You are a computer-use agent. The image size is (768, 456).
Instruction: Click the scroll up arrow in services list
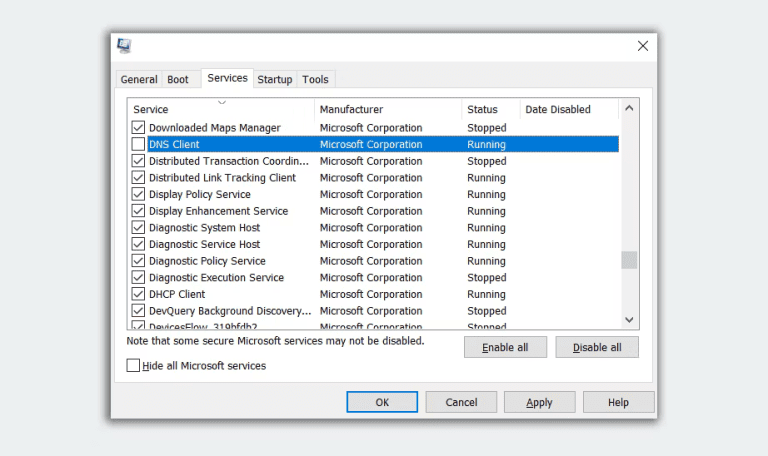tap(629, 108)
